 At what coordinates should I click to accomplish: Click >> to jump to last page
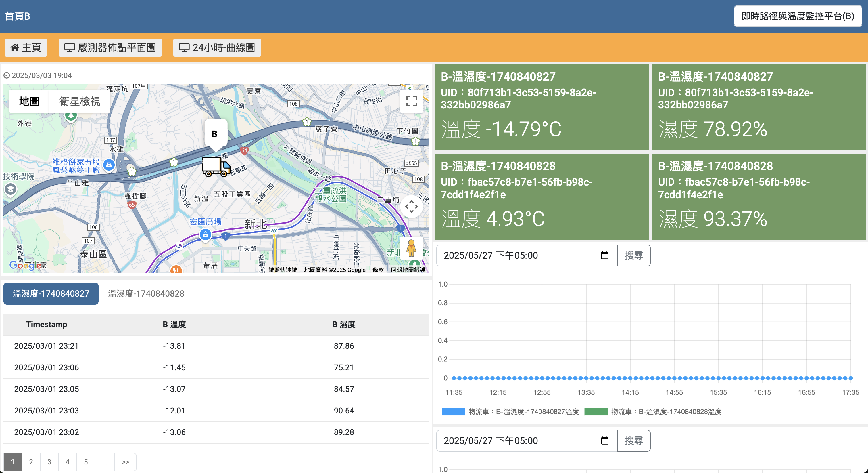[126, 462]
